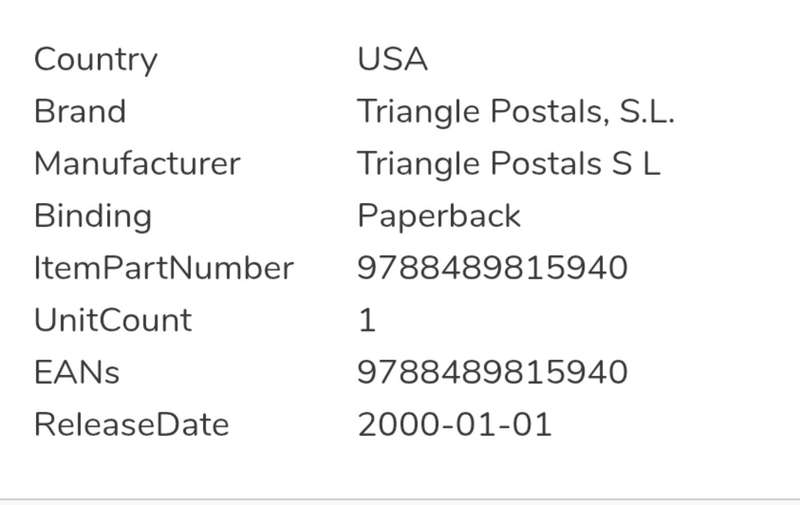Click the S.L. text in Brand value
800x505 pixels.
(x=647, y=111)
